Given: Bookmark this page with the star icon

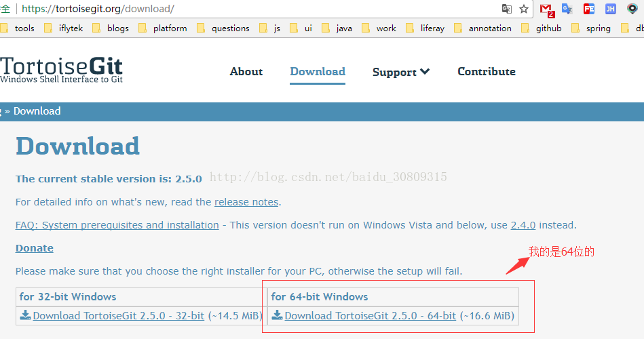Looking at the screenshot, I should tap(524, 9).
